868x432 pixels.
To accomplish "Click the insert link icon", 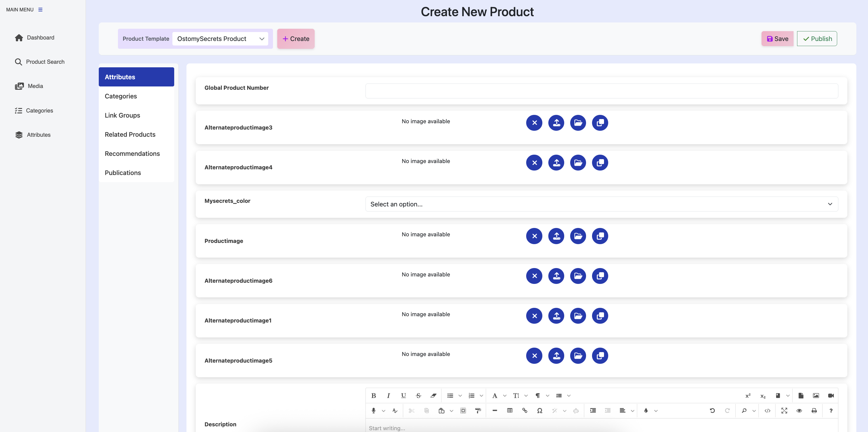I will (525, 410).
